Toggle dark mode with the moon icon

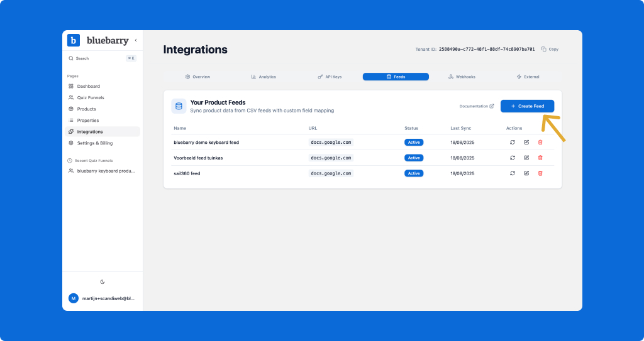click(103, 282)
